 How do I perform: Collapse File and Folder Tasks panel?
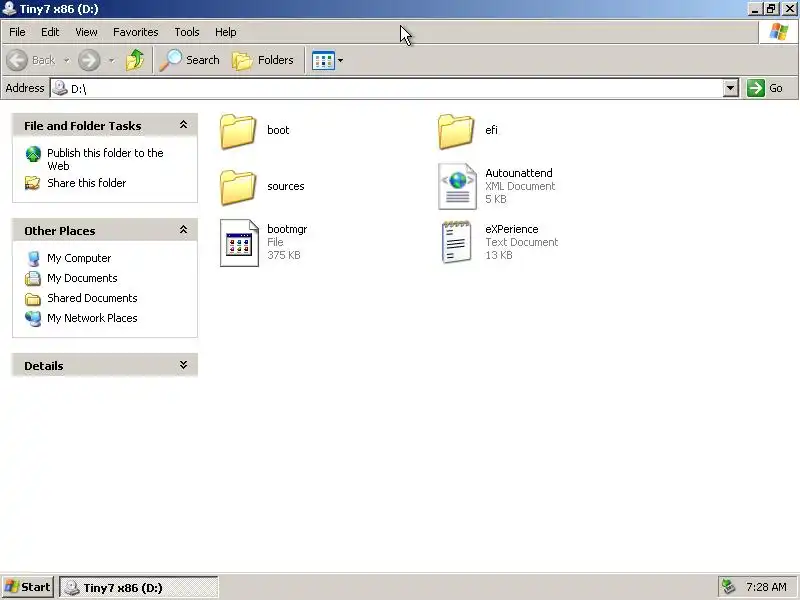pyautogui.click(x=183, y=125)
